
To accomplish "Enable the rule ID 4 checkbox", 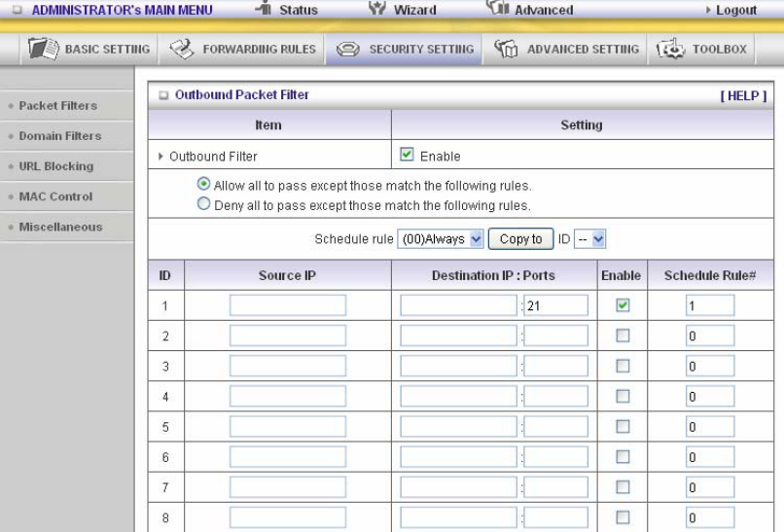I will click(x=623, y=397).
